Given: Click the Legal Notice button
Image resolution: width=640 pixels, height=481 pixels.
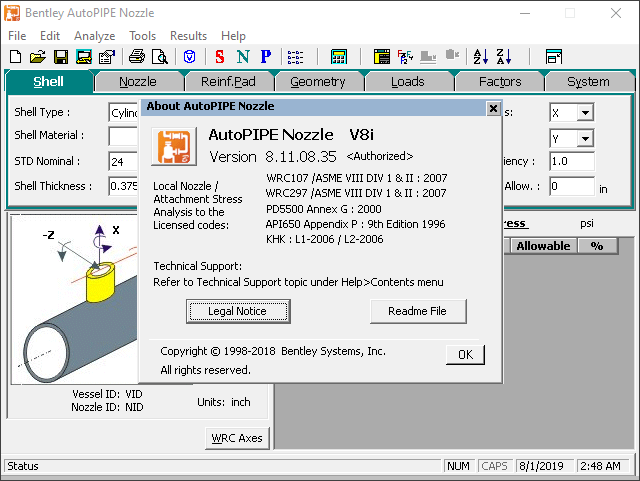Looking at the screenshot, I should (x=238, y=311).
